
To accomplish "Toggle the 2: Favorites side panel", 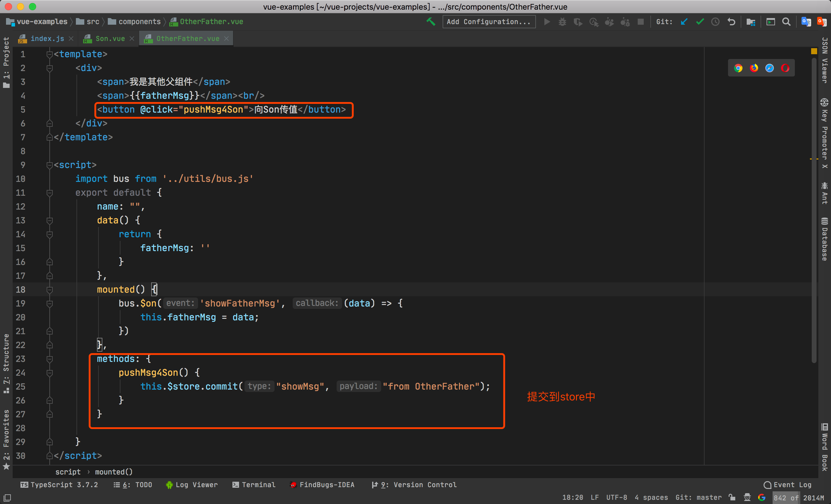I will (x=6, y=440).
